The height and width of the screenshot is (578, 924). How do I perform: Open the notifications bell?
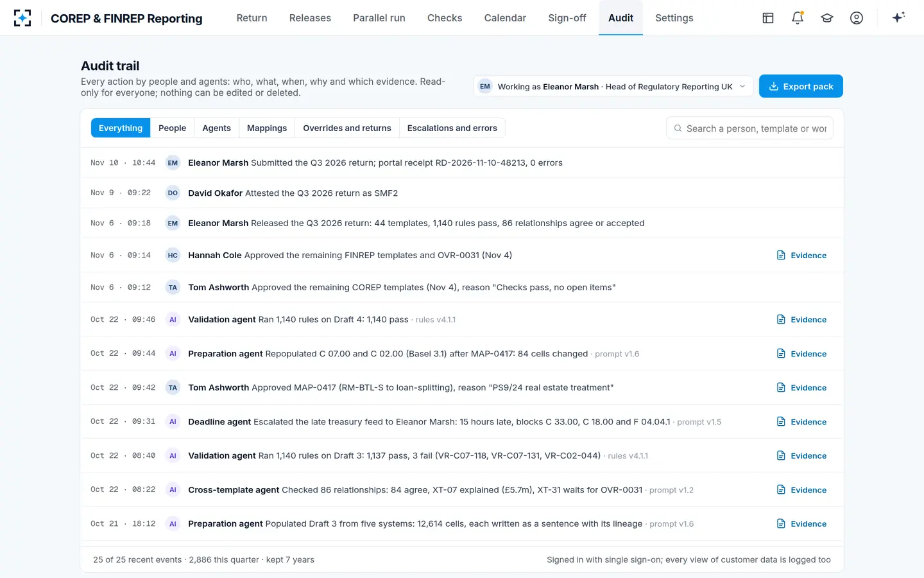coord(798,18)
